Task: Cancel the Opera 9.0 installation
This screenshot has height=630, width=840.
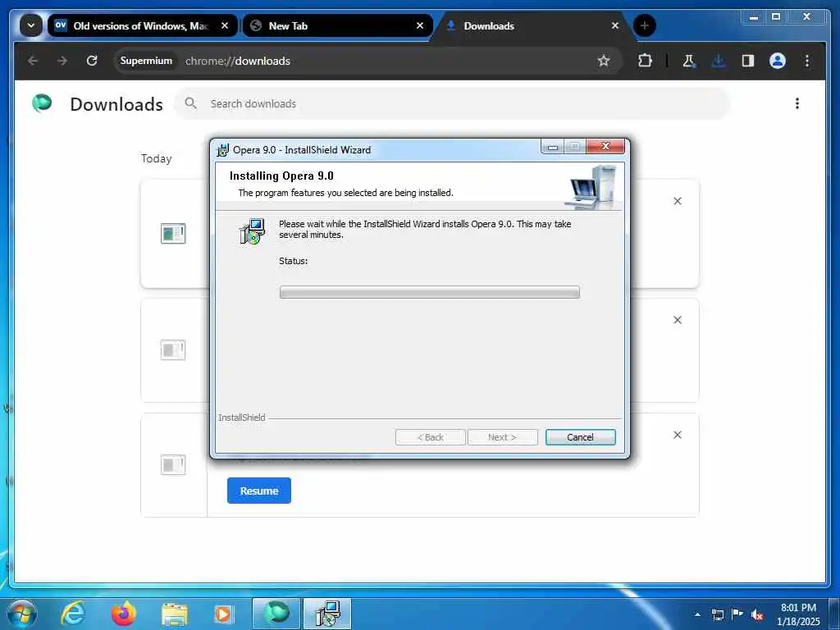Action: click(x=580, y=437)
